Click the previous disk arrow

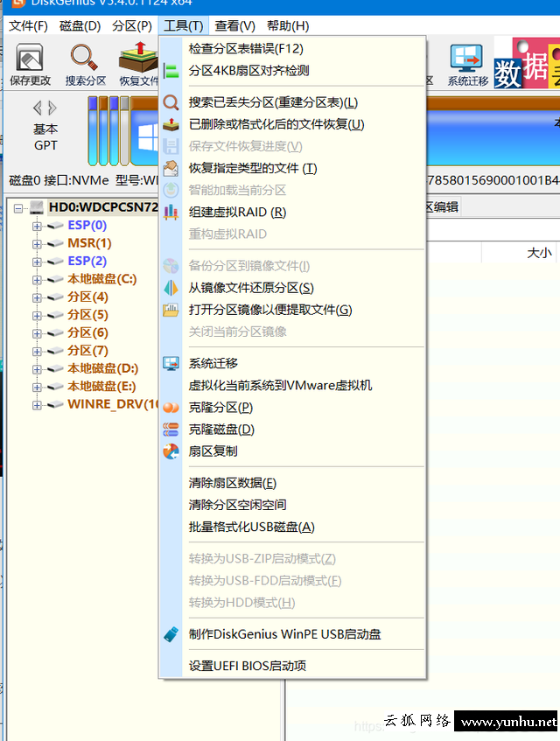[38, 108]
